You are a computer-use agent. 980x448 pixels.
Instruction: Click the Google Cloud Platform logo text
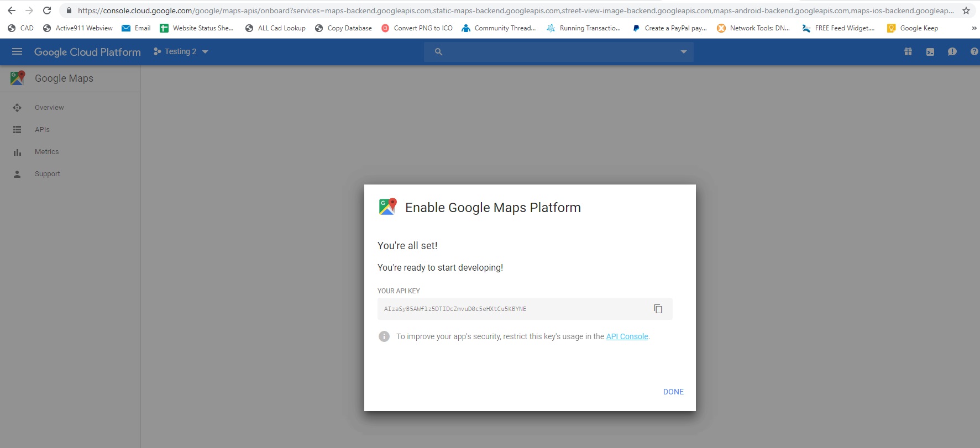(x=87, y=52)
